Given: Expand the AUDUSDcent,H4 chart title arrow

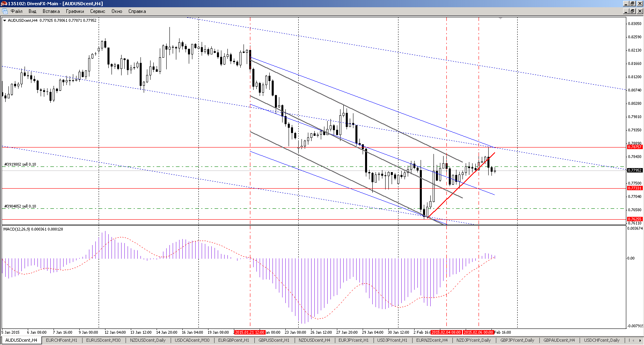Looking at the screenshot, I should coord(4,20).
